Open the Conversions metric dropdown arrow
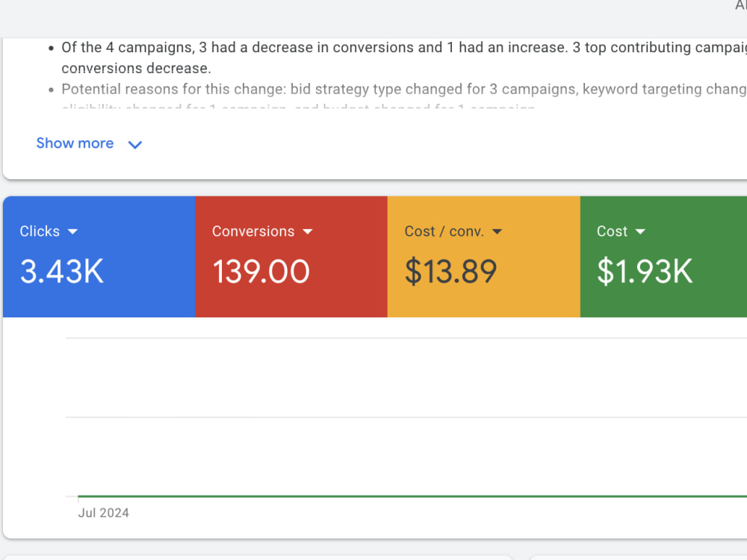 pyautogui.click(x=308, y=231)
